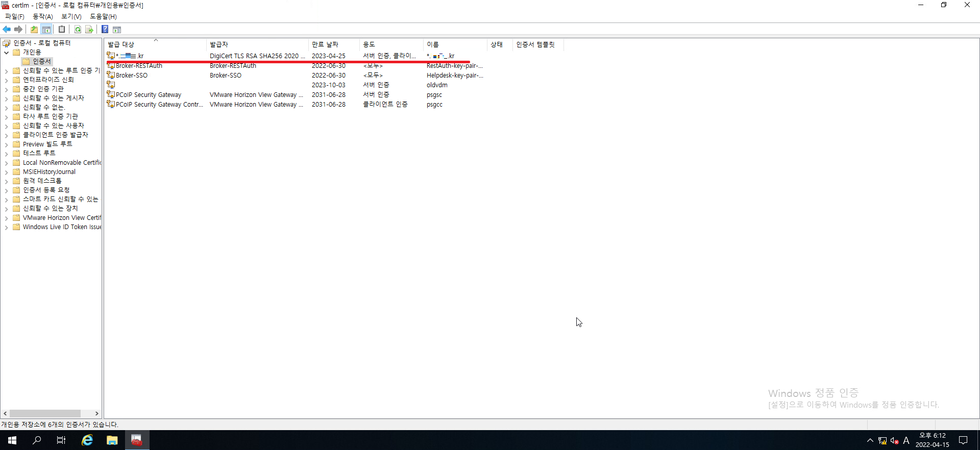This screenshot has height=450, width=980.
Task: Open the 동작(A) menu
Action: point(43,17)
